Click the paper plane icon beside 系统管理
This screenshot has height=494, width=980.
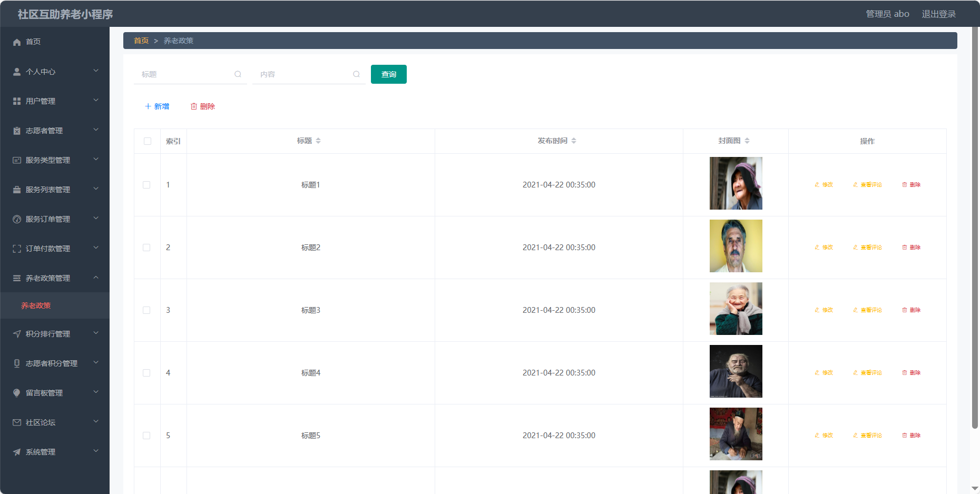tap(17, 452)
